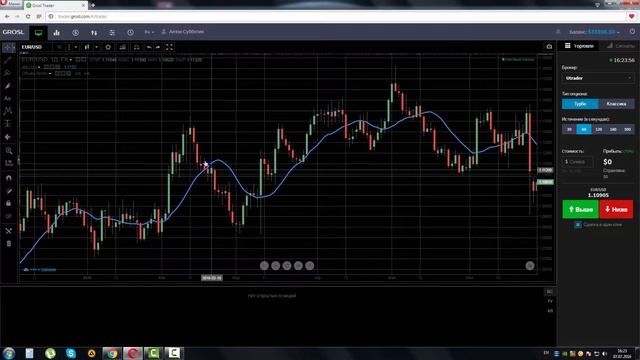Open the trading terminal monitor icon
This screenshot has width=640, height=360.
click(38, 32)
